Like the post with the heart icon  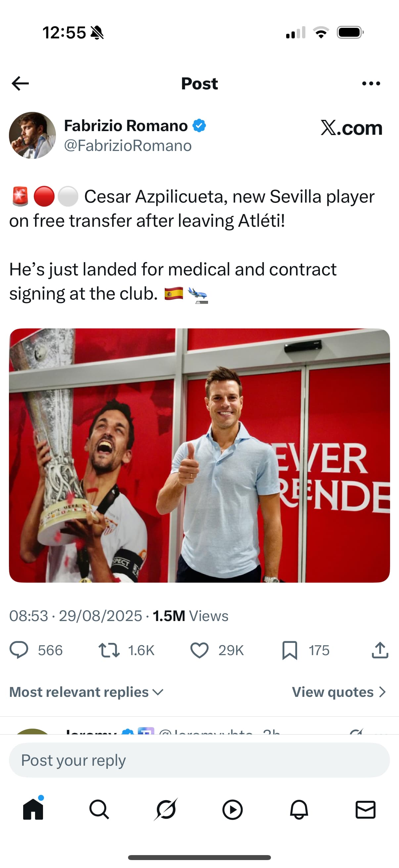coord(199,650)
